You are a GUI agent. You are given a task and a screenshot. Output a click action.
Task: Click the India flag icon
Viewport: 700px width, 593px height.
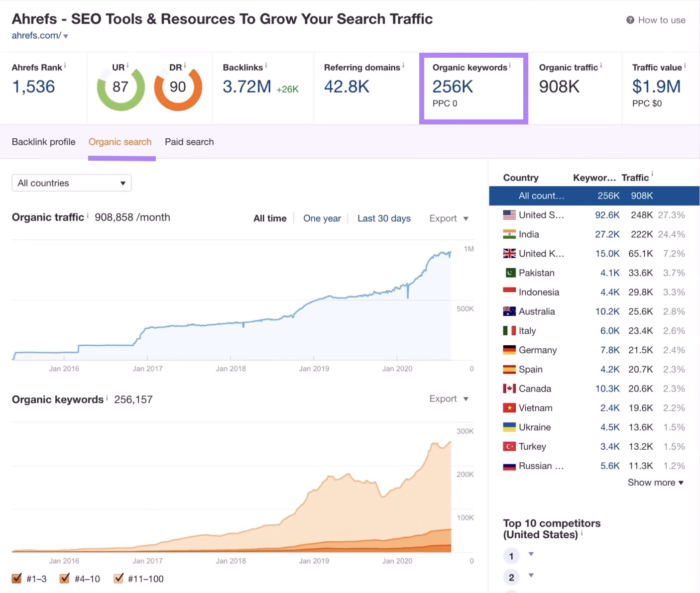coord(509,234)
